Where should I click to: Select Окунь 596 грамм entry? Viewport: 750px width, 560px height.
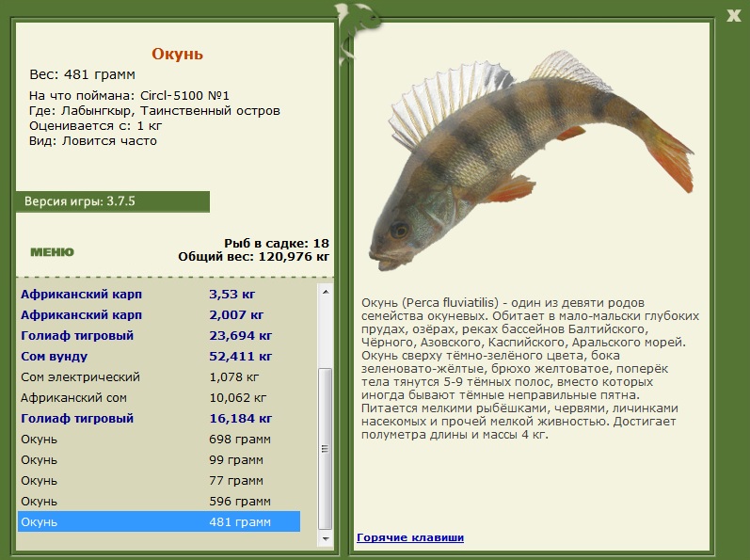[159, 502]
